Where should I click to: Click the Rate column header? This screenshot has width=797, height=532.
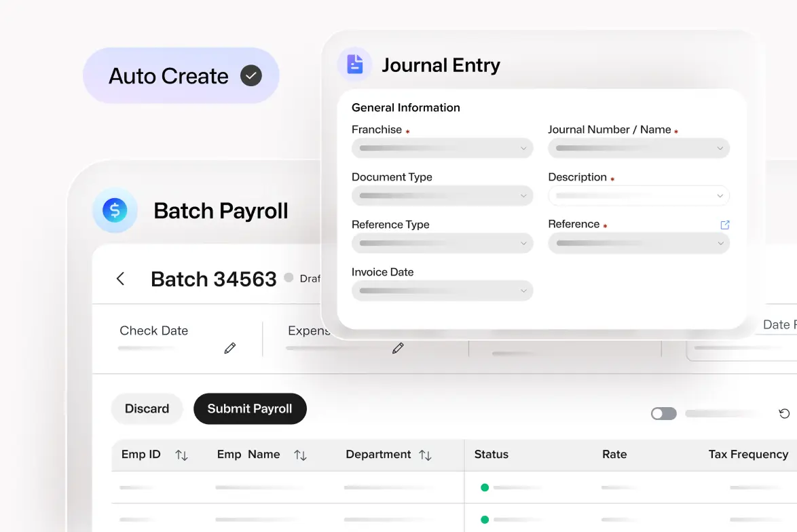pos(614,454)
